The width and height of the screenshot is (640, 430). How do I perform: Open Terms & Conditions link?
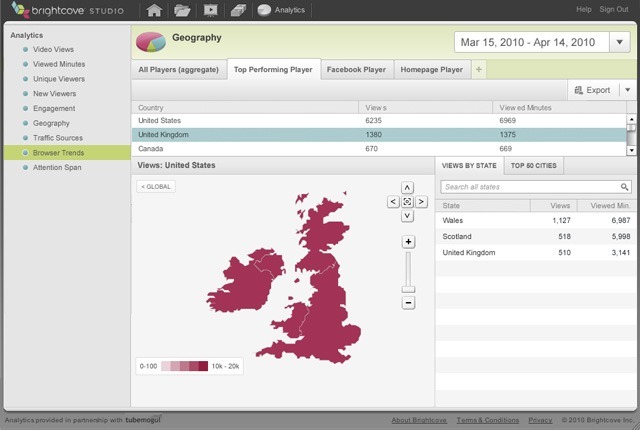[x=488, y=420]
